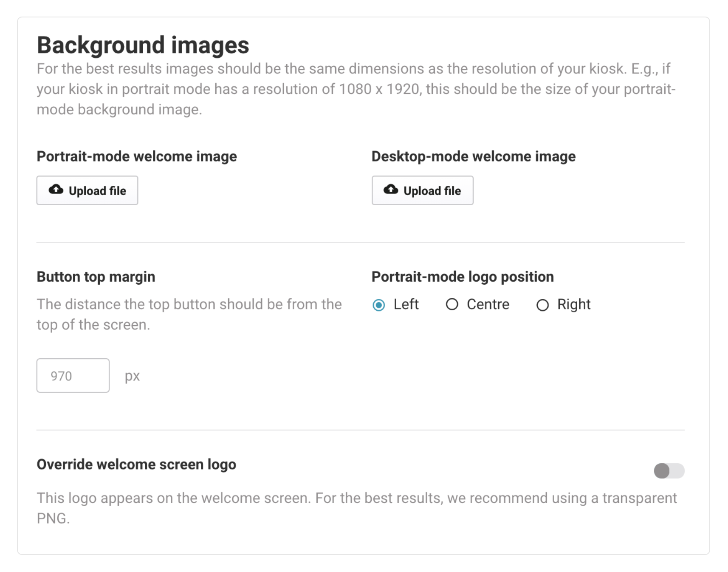Click the cloud icon on portrait-mode upload button
Viewport: 728px width, 572px height.
(x=56, y=190)
